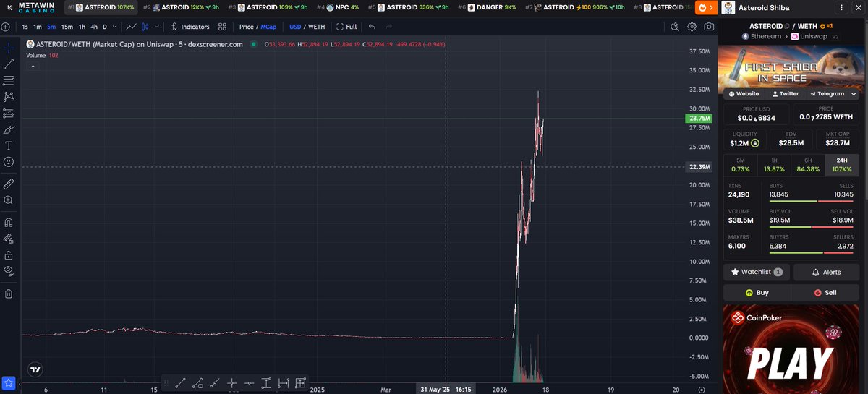Select the 24H stats tab
868x394 pixels.
point(842,164)
